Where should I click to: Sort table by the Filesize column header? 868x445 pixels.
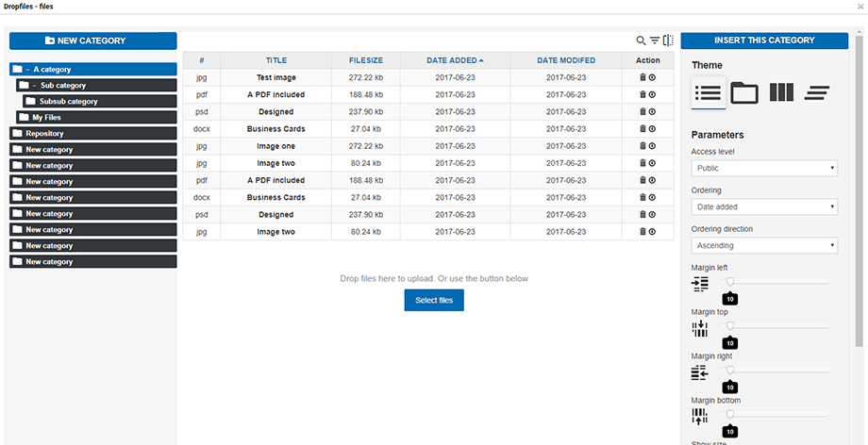(x=365, y=60)
